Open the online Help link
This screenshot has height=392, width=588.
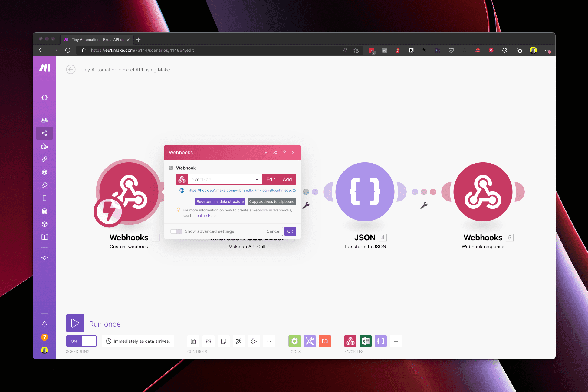pyautogui.click(x=206, y=216)
